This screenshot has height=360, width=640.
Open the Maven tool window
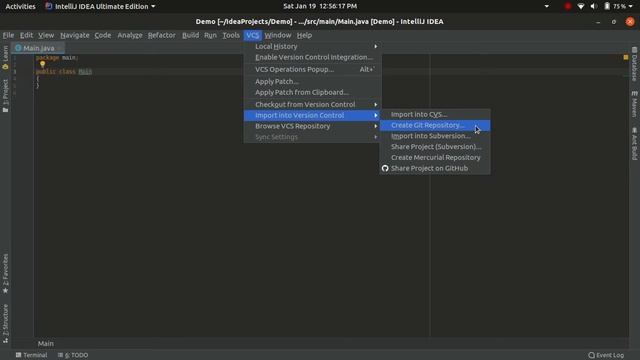[x=634, y=104]
